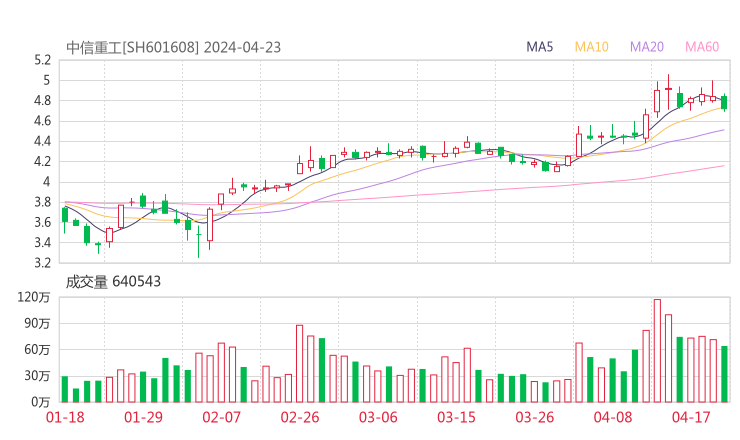Click the 120万 volume axis label
Image resolution: width=740 pixels, height=440 pixels.
(x=34, y=297)
